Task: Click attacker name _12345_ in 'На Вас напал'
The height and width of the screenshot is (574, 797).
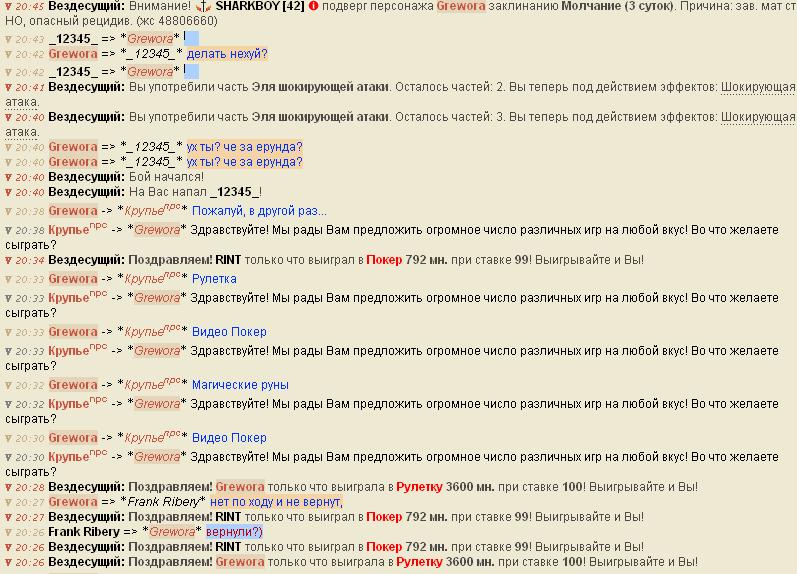Action: [x=236, y=192]
